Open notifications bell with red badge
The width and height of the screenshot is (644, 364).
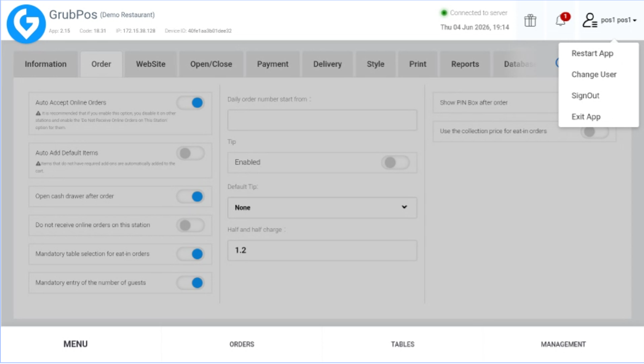click(562, 19)
